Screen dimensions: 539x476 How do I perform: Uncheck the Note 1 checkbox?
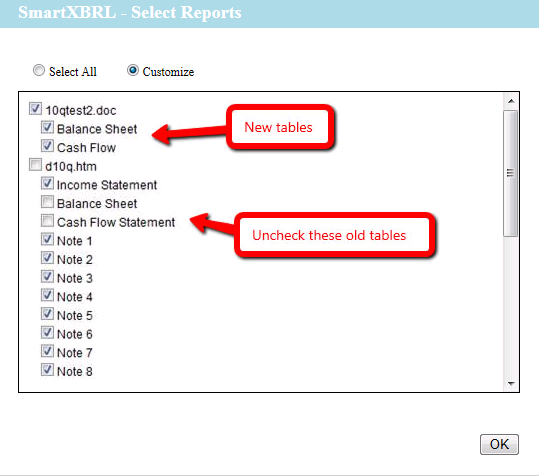(47, 239)
